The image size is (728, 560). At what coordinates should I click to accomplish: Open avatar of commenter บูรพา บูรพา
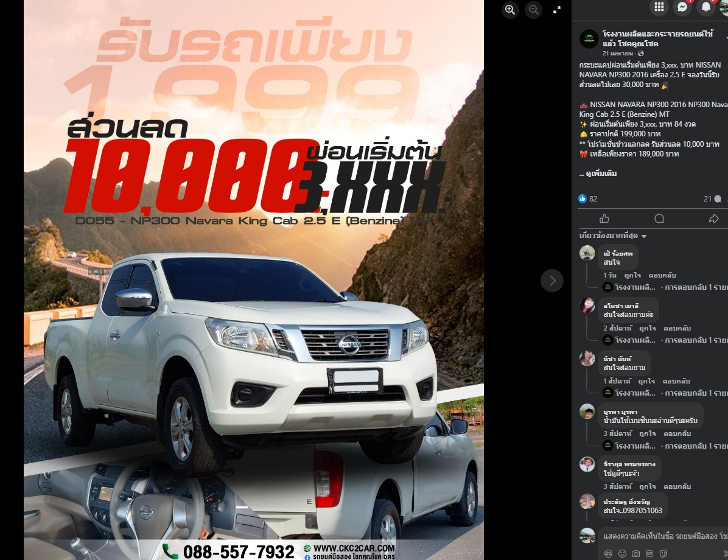click(587, 411)
